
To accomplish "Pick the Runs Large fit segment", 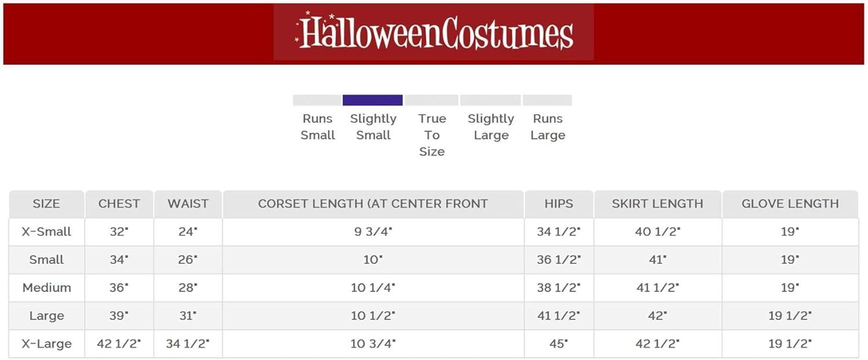I will (547, 100).
